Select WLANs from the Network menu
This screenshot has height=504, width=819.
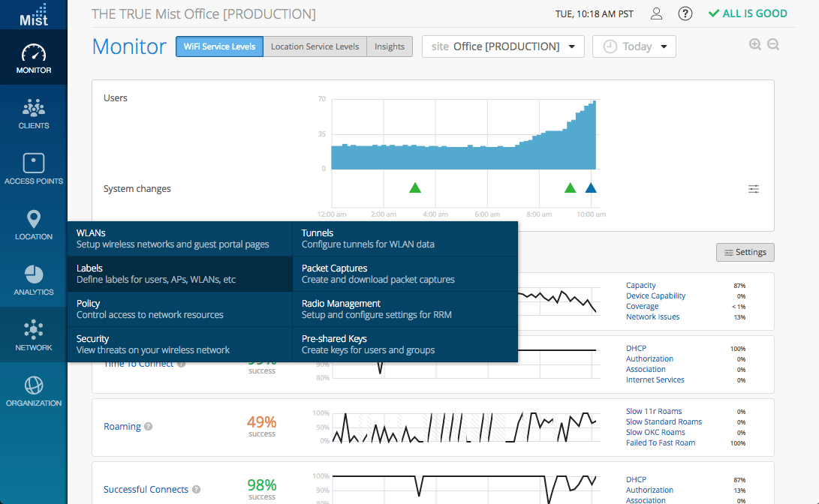179,238
